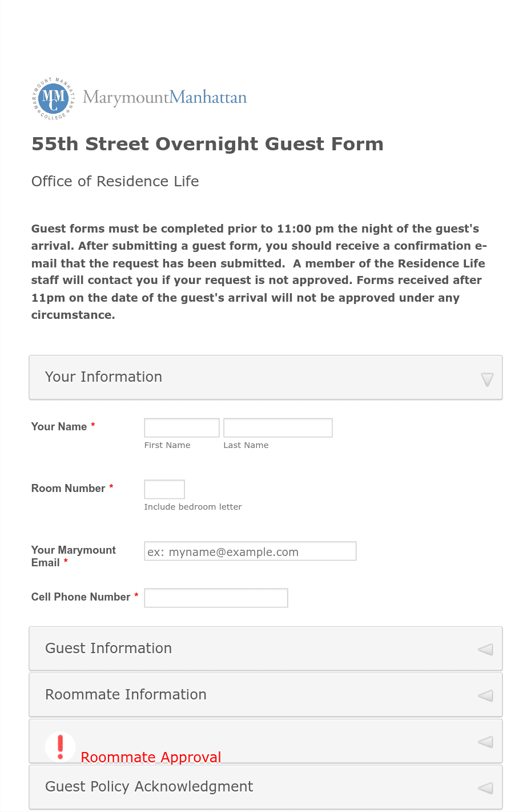
Task: Click the Marymount Email field with example placeholder
Action: point(250,550)
